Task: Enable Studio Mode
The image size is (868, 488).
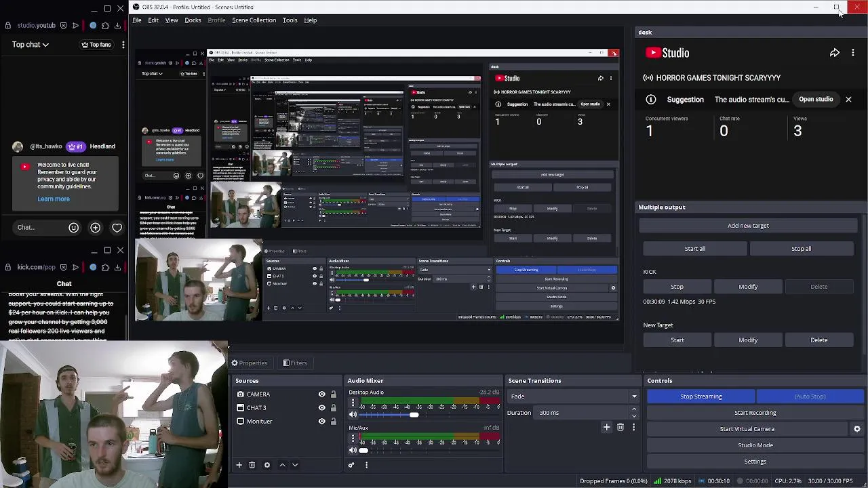Action: point(755,445)
